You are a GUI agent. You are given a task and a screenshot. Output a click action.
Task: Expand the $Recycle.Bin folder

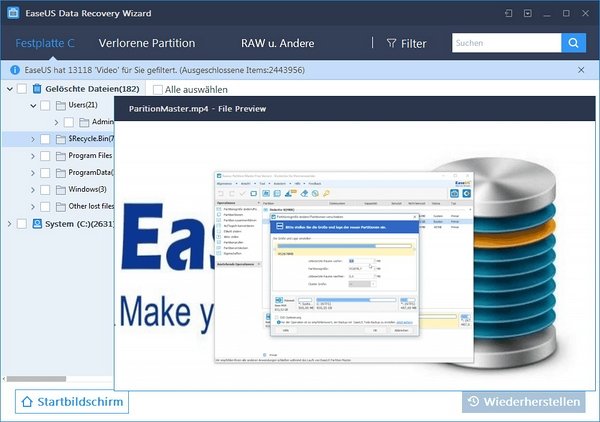coord(33,139)
